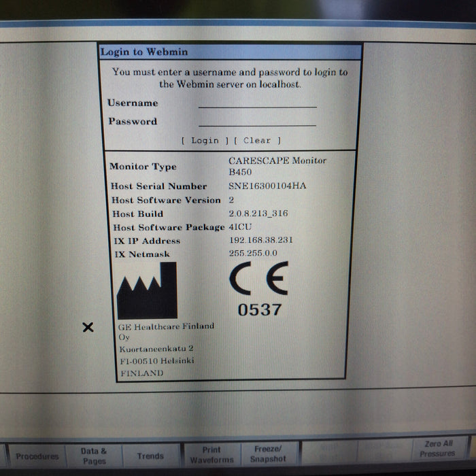The image size is (476, 476).
Task: Open the Data & Pages menu
Action: tap(94, 456)
